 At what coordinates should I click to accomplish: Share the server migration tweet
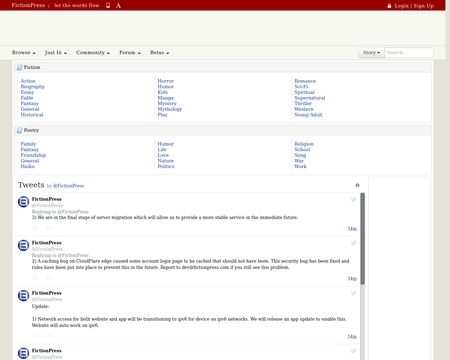click(49, 228)
